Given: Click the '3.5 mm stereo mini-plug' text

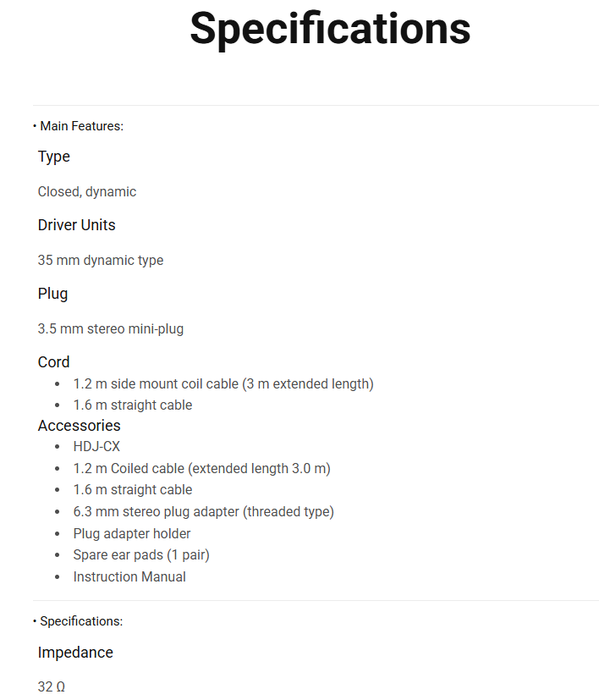Looking at the screenshot, I should coord(111,329).
